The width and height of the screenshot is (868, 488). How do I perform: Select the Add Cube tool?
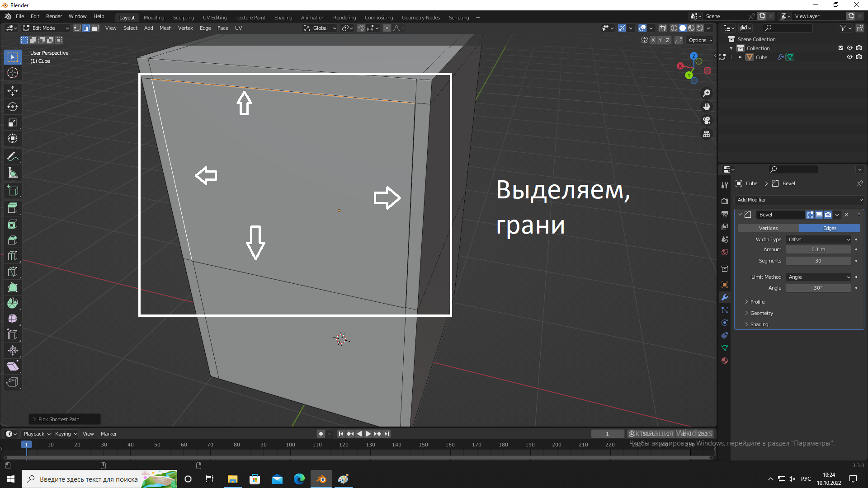click(13, 190)
